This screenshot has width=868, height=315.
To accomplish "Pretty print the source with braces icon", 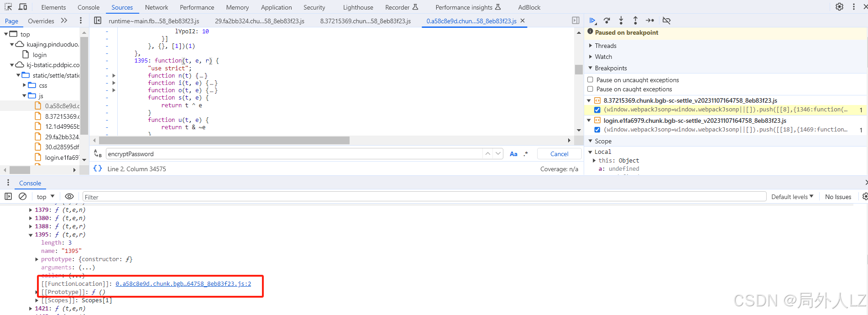I will [x=98, y=168].
